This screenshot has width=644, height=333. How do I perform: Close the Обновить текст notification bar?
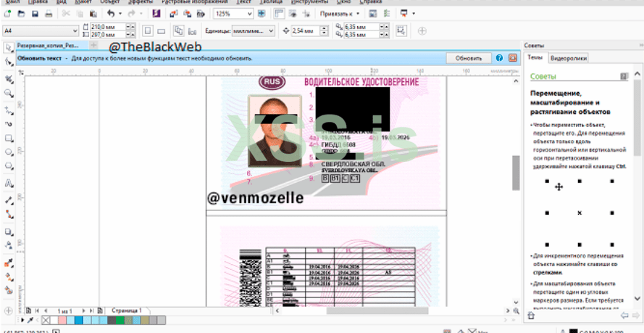tap(513, 58)
